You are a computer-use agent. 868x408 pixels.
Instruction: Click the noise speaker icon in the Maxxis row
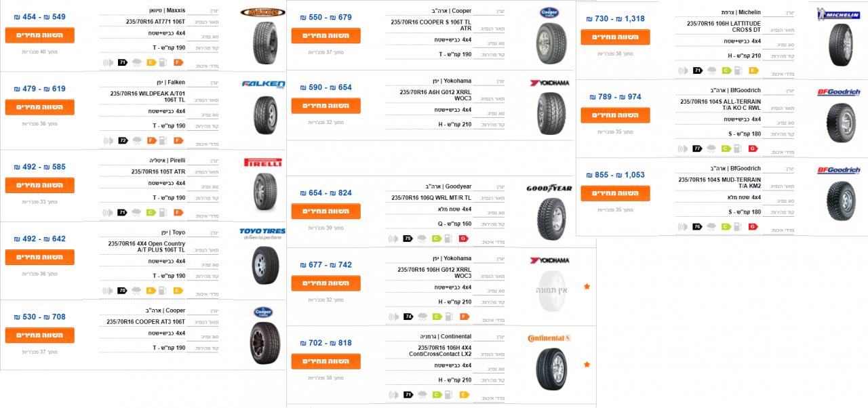107,62
